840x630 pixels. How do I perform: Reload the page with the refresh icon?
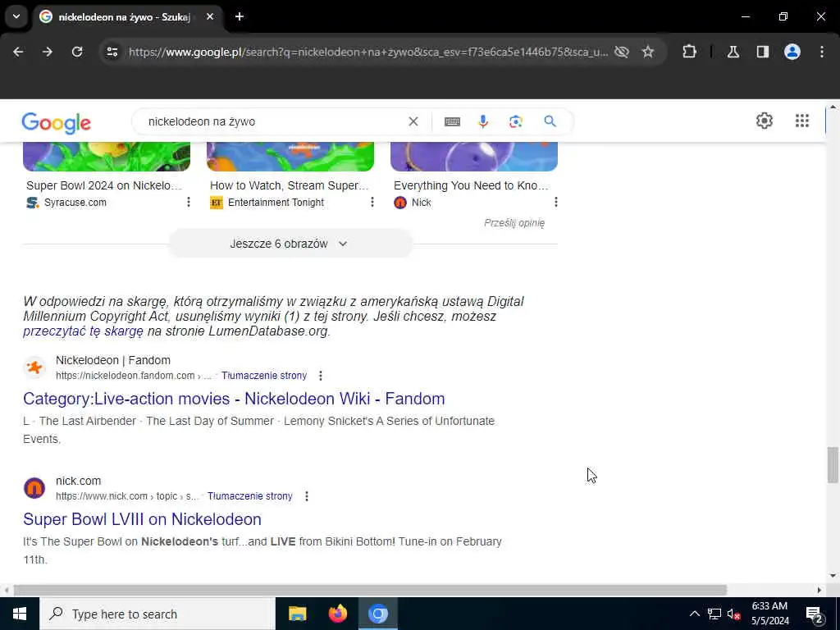[x=77, y=52]
